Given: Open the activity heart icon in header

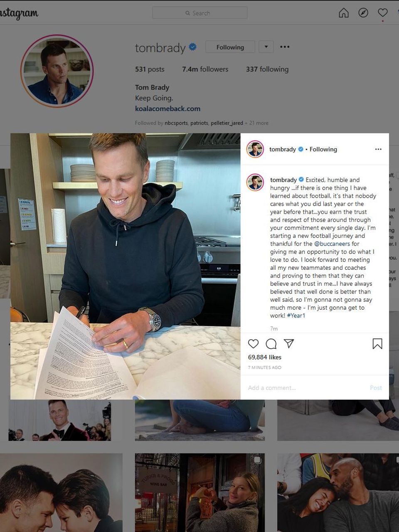Looking at the screenshot, I should [383, 13].
